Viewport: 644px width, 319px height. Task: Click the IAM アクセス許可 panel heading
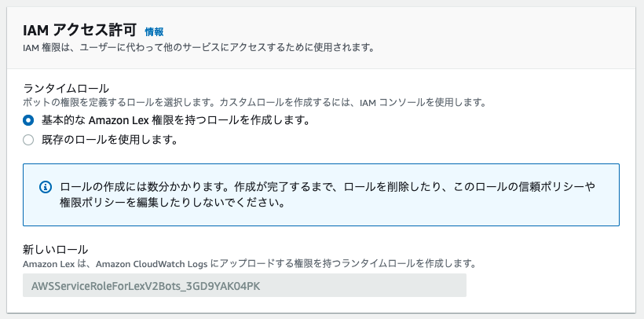click(79, 31)
